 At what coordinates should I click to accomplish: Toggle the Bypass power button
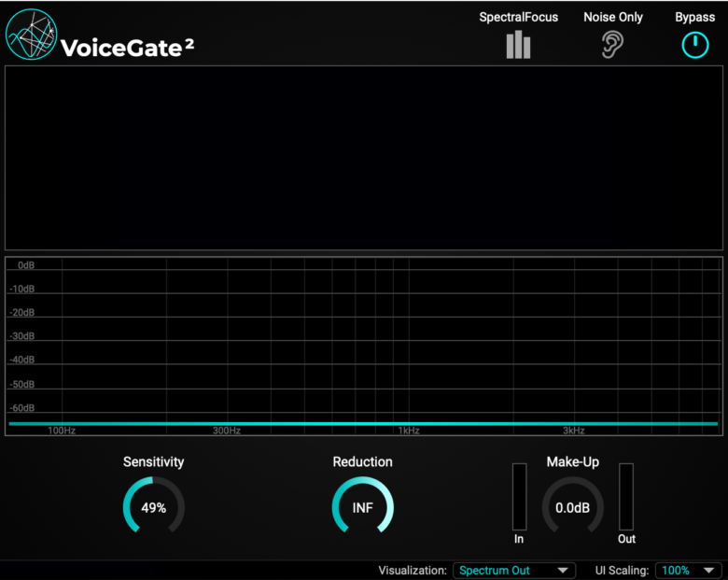pos(694,44)
